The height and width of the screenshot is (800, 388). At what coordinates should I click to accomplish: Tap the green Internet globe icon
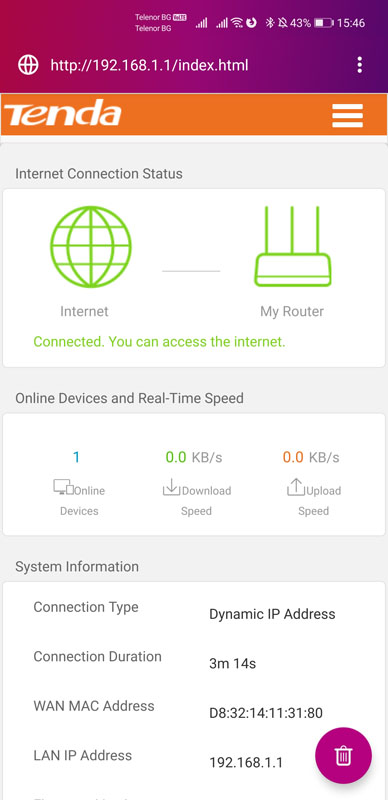click(x=91, y=247)
